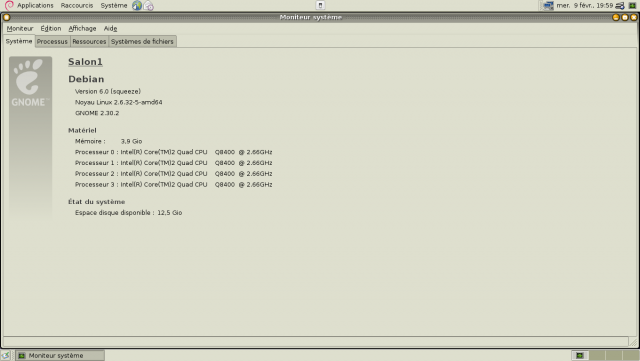The width and height of the screenshot is (640, 361).
Task: Open the Aide menu
Action: [110, 29]
